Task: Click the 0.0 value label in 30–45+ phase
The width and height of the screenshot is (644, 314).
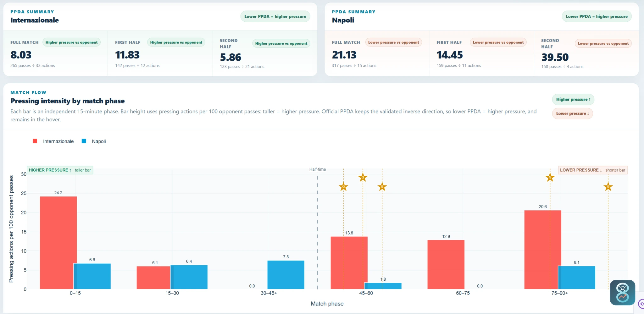Action: point(252,286)
